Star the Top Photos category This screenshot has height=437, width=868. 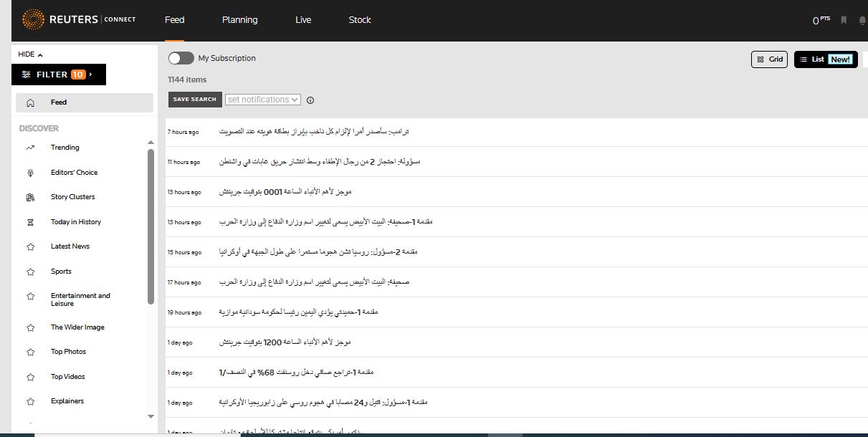[30, 351]
